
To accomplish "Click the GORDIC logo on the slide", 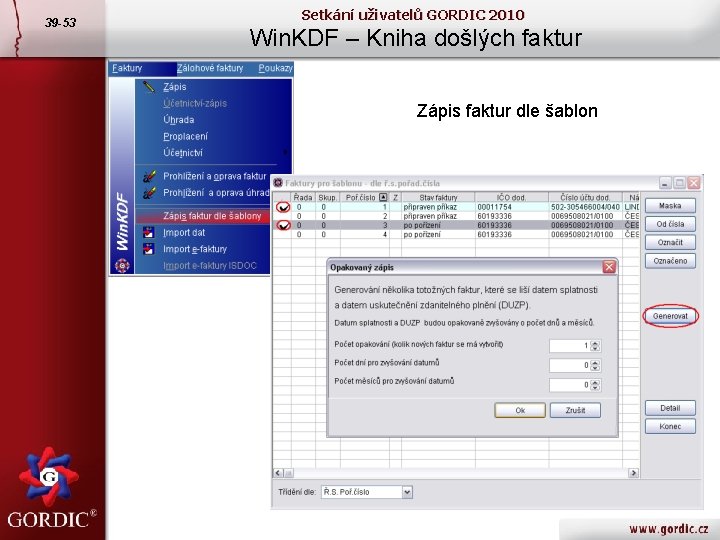I will pyautogui.click(x=51, y=488).
